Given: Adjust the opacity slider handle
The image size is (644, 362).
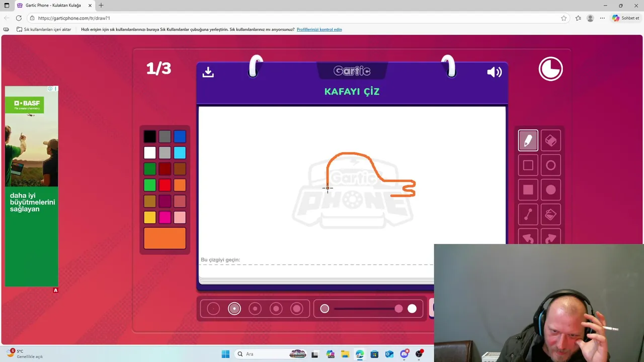Looking at the screenshot, I should point(398,309).
